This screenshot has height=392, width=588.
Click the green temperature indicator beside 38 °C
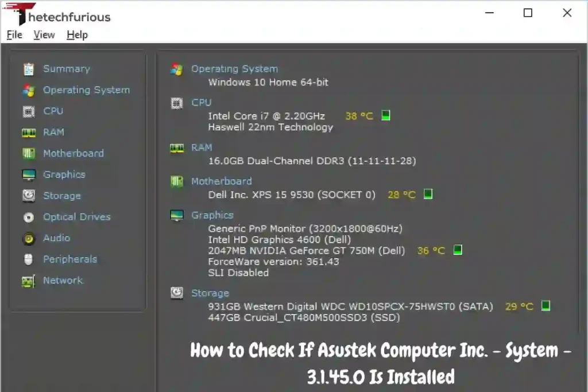385,115
